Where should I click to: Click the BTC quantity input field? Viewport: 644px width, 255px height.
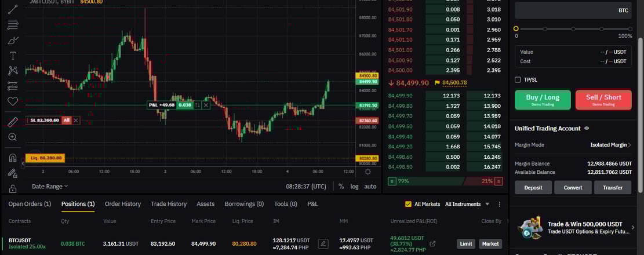573,10
